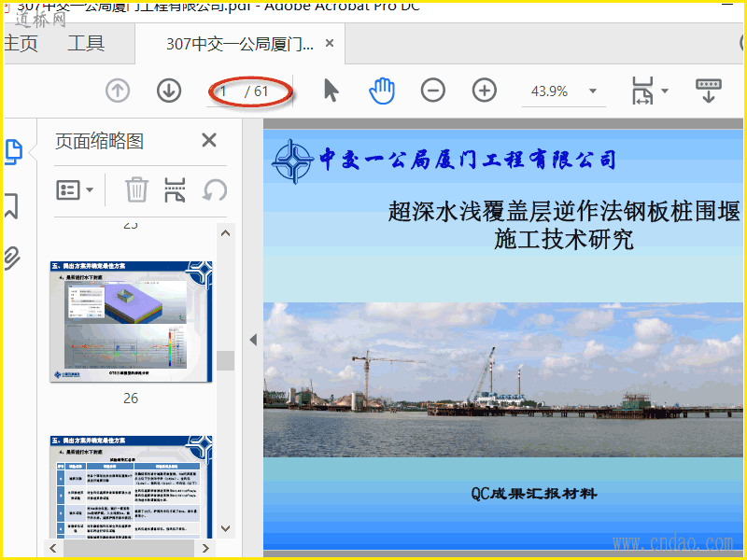
Task: Click the 超深水浅覆盖层 document title text
Action: click(565, 225)
